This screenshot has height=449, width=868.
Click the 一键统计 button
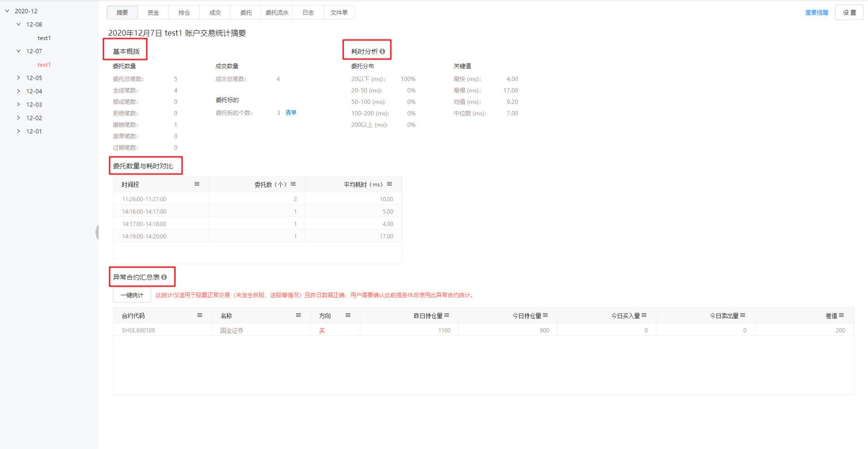(132, 295)
